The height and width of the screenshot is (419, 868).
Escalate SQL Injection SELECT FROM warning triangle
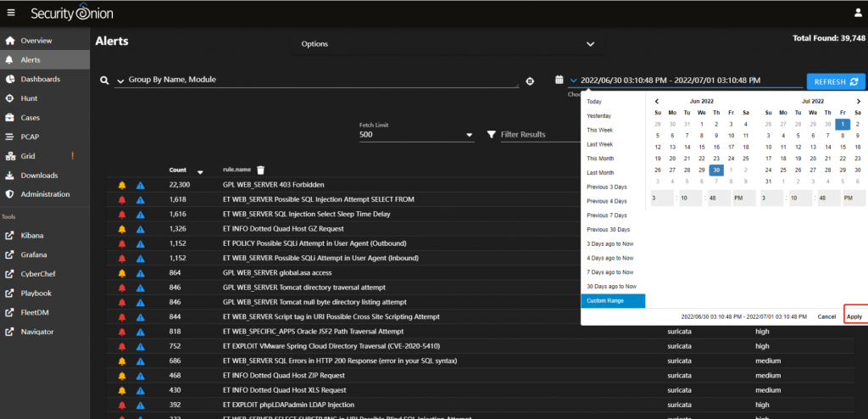pyautogui.click(x=141, y=199)
